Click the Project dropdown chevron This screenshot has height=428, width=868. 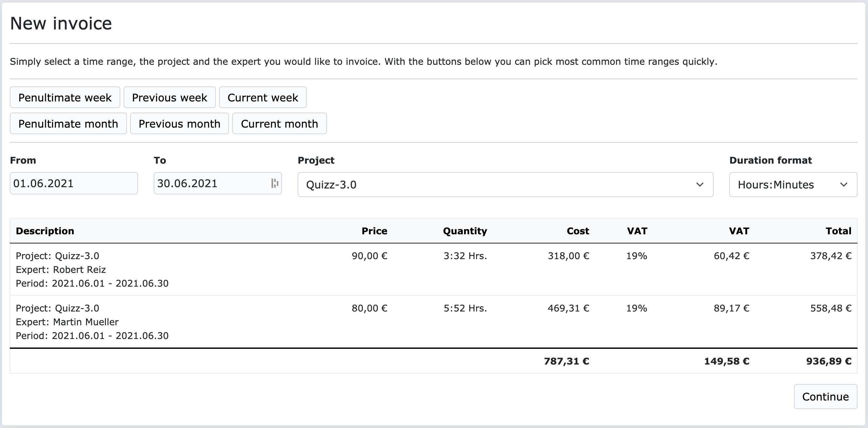(700, 185)
